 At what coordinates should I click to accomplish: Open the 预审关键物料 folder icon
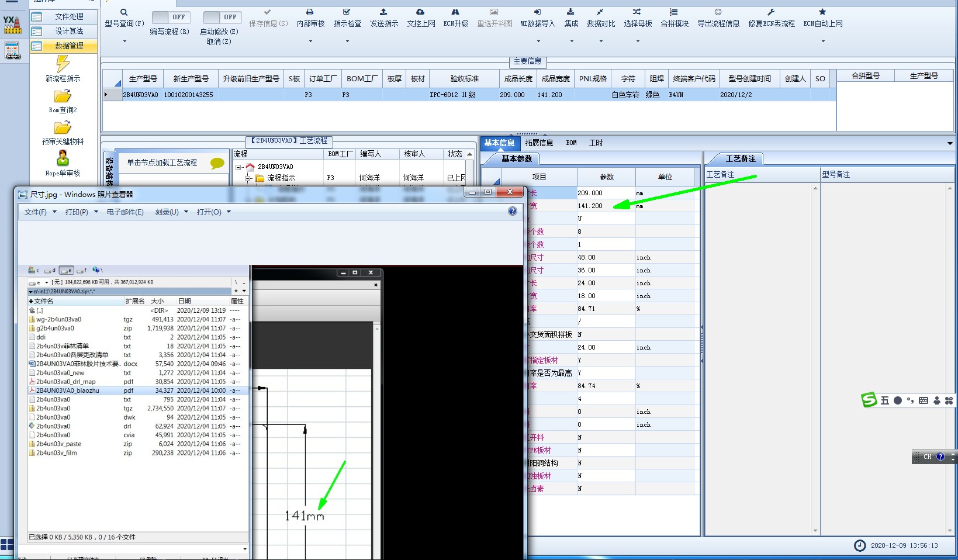click(63, 127)
